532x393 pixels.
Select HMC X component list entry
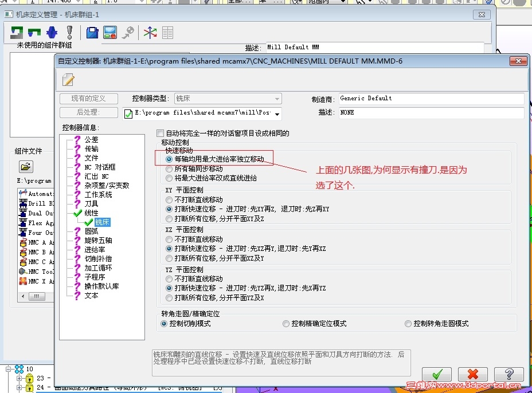tap(36, 281)
